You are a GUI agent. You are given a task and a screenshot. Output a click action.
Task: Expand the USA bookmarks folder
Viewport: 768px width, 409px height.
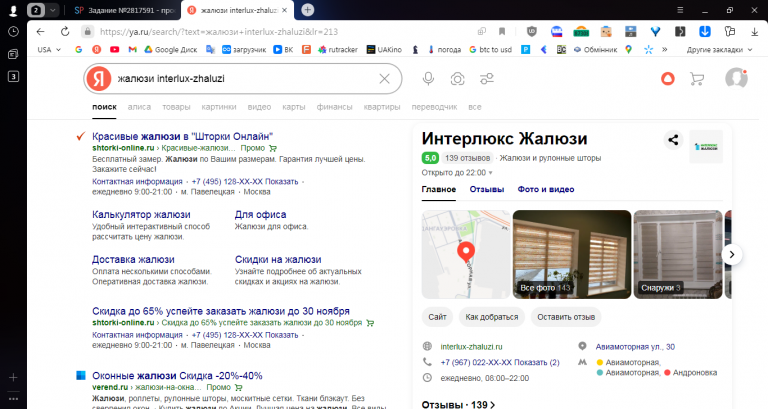point(49,49)
